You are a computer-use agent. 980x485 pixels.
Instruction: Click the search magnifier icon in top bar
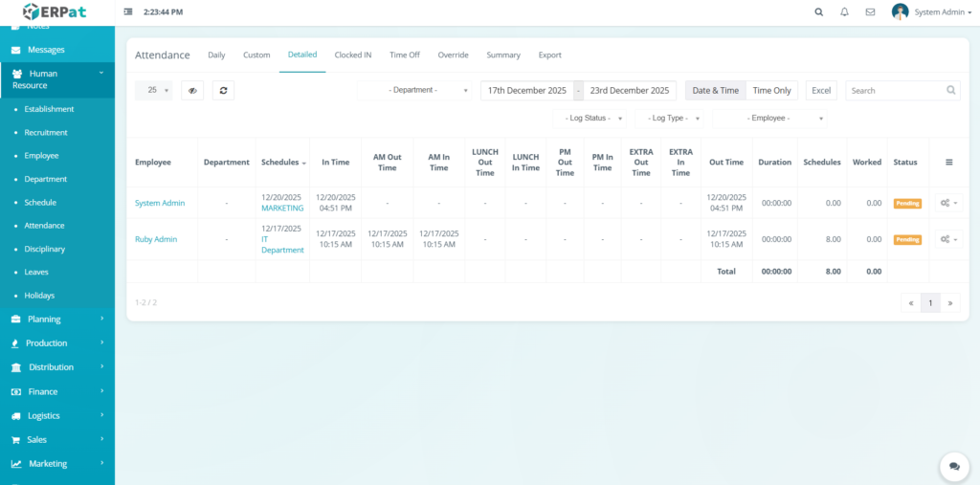818,12
